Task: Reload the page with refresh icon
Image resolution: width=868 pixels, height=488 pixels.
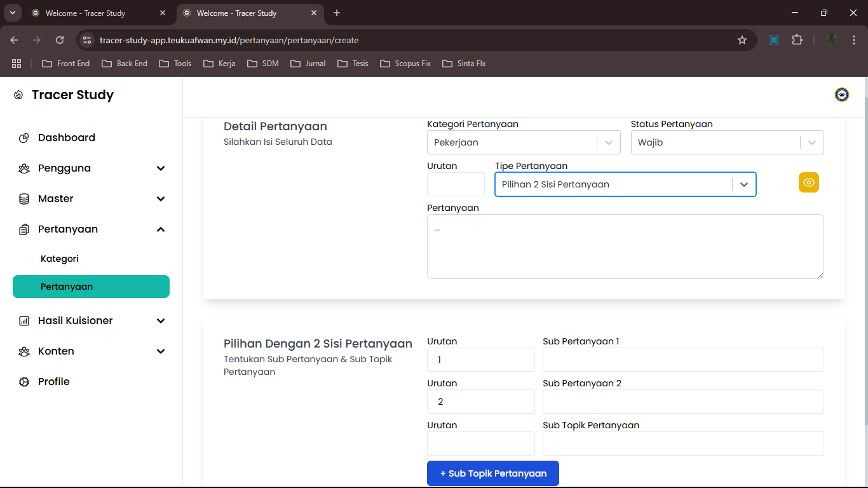Action: click(60, 40)
